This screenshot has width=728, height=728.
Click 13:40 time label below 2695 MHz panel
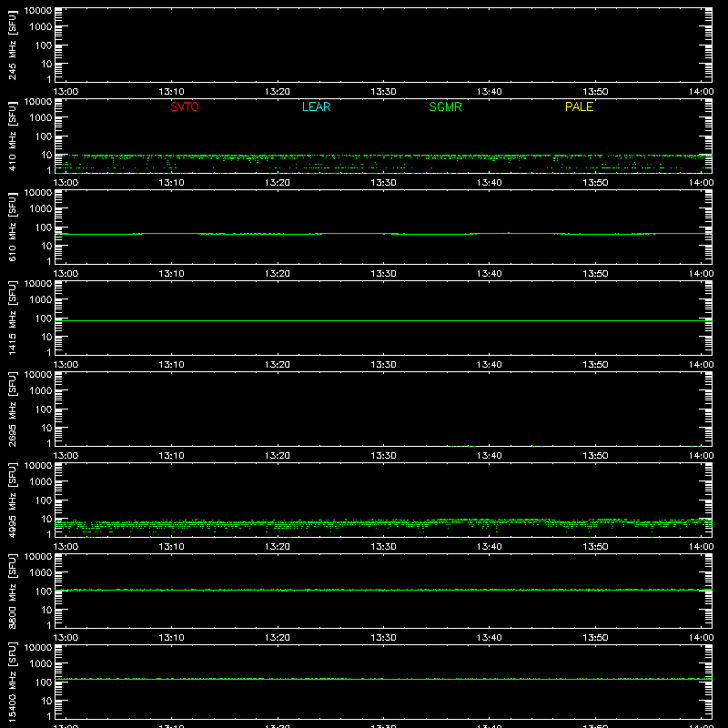490,456
